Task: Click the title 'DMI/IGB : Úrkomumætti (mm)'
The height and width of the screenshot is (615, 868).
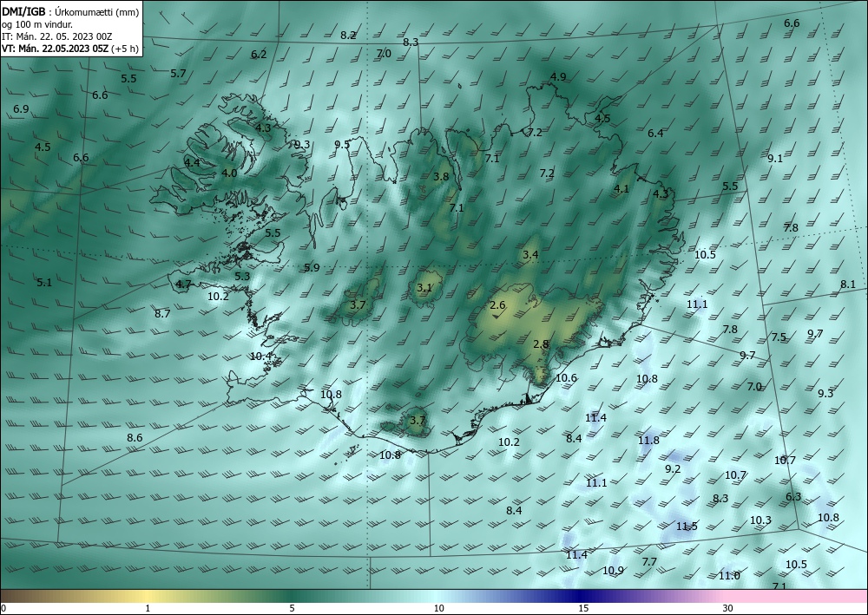Action: coord(70,12)
